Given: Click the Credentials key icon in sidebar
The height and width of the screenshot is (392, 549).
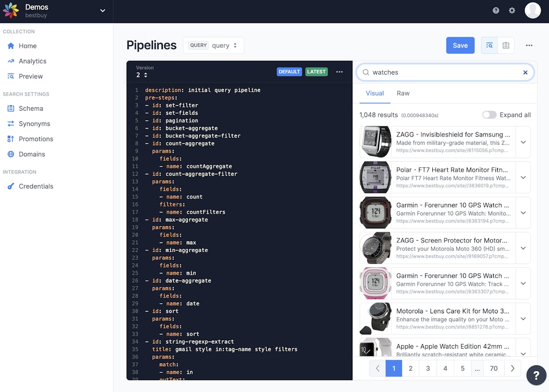Looking at the screenshot, I should [11, 186].
